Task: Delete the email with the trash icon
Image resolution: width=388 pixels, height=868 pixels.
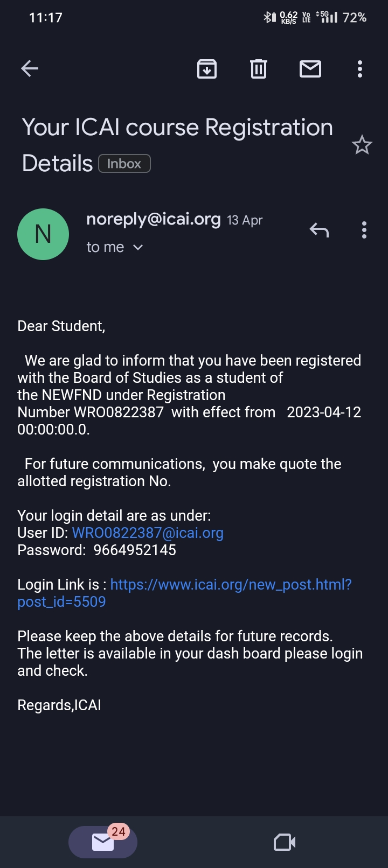Action: point(259,69)
